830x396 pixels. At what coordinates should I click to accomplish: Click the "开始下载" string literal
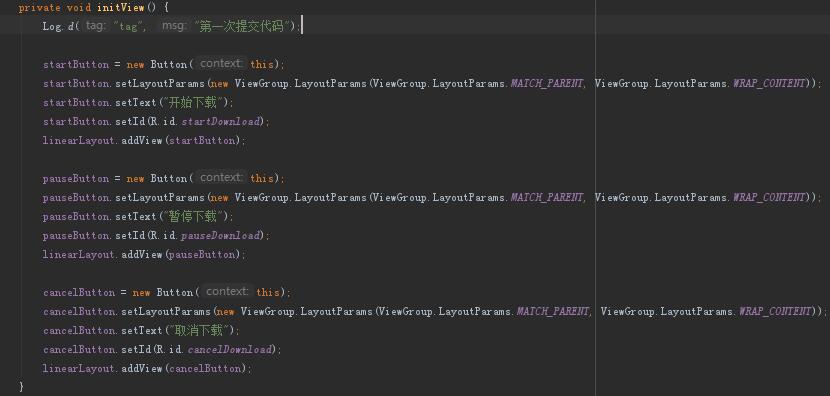192,102
